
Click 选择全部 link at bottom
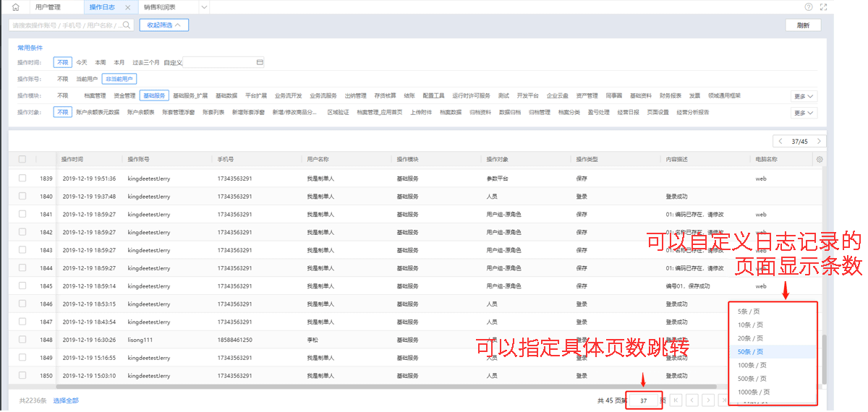pyautogui.click(x=66, y=400)
